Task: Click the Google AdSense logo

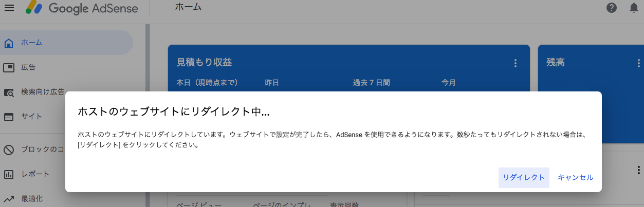Action: (82, 8)
